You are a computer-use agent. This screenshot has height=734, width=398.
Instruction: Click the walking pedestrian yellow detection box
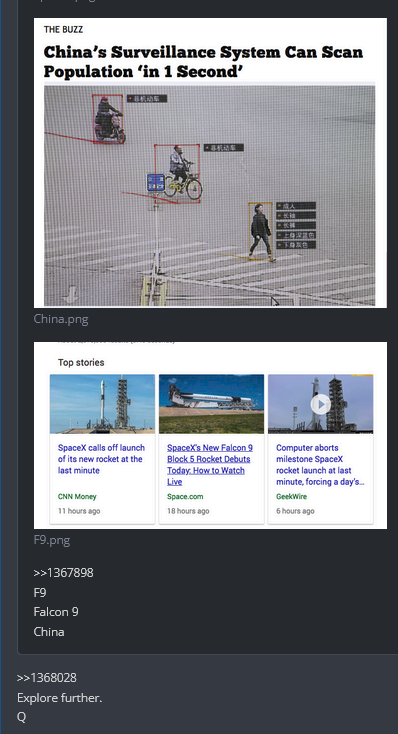coord(260,231)
